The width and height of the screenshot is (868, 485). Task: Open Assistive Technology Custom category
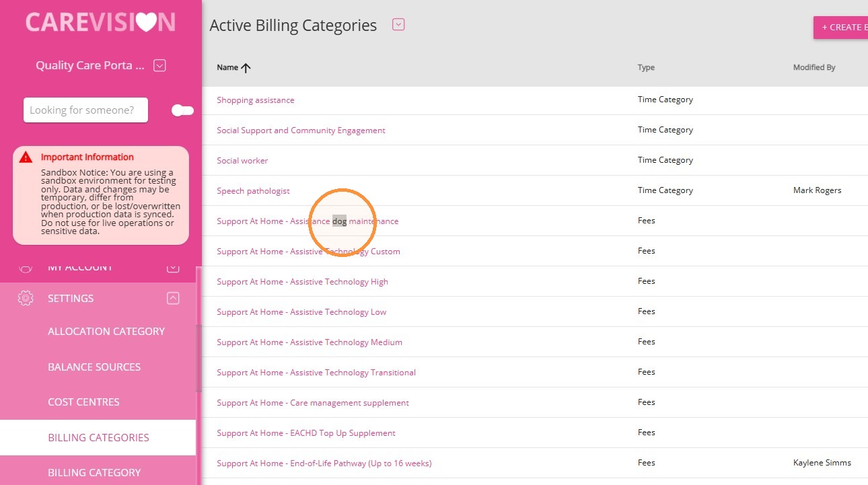308,252
